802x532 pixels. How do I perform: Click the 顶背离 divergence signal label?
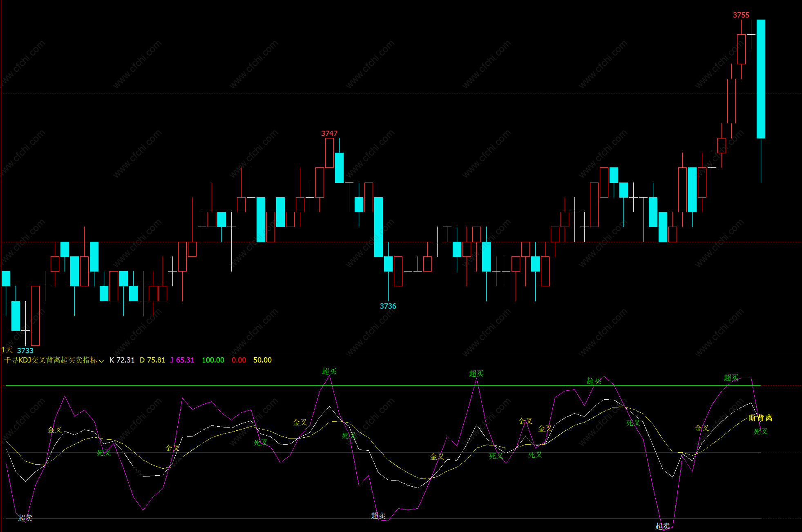coord(760,418)
